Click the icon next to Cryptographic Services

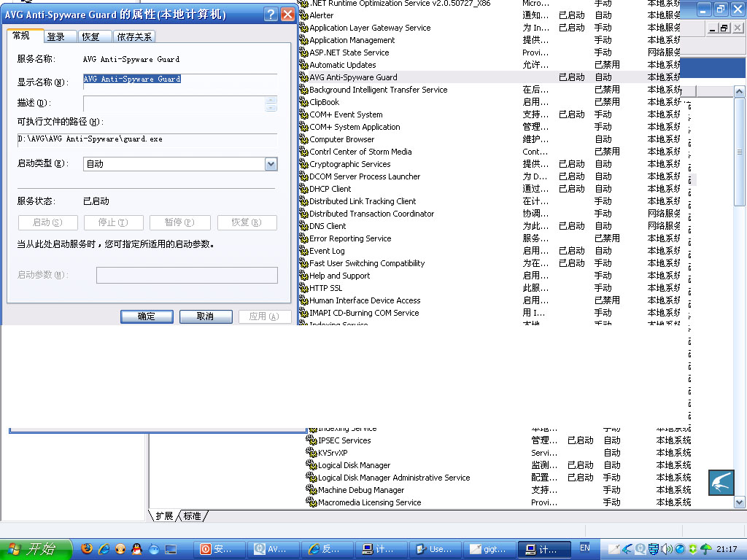pos(303,164)
